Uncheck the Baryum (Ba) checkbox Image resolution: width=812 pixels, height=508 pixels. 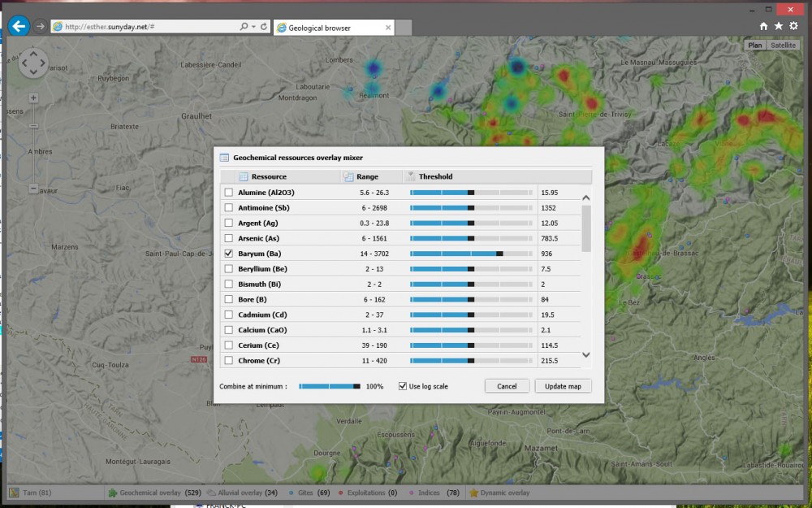229,254
